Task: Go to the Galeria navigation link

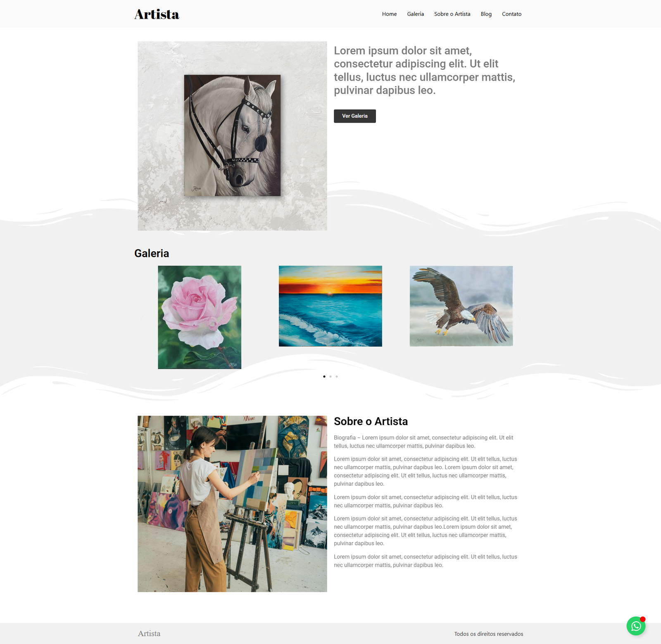Action: tap(415, 14)
